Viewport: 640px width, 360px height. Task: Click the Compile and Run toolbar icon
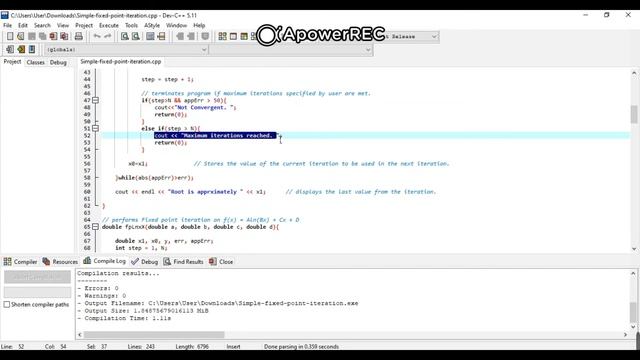pos(244,36)
